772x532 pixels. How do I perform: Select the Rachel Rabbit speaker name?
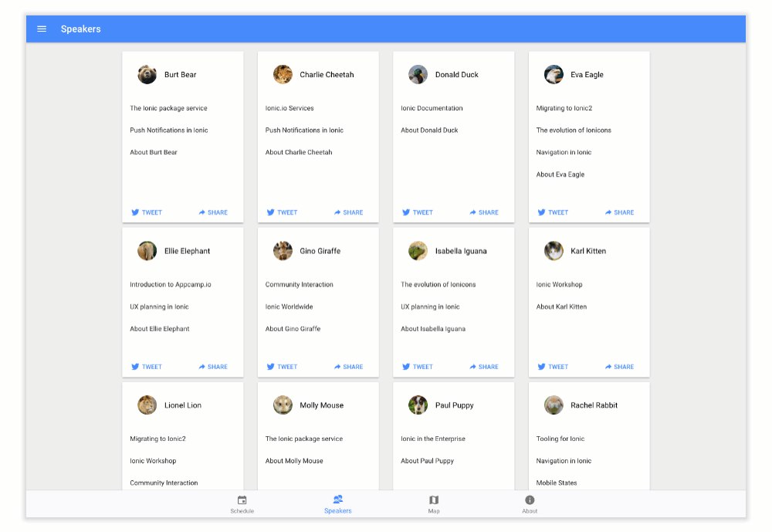(594, 405)
